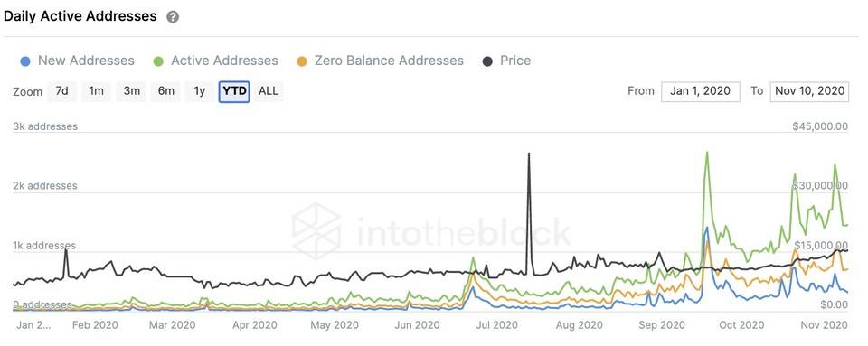Toggle the orange Zero Balance Addresses dot
The height and width of the screenshot is (346, 868).
tap(302, 61)
